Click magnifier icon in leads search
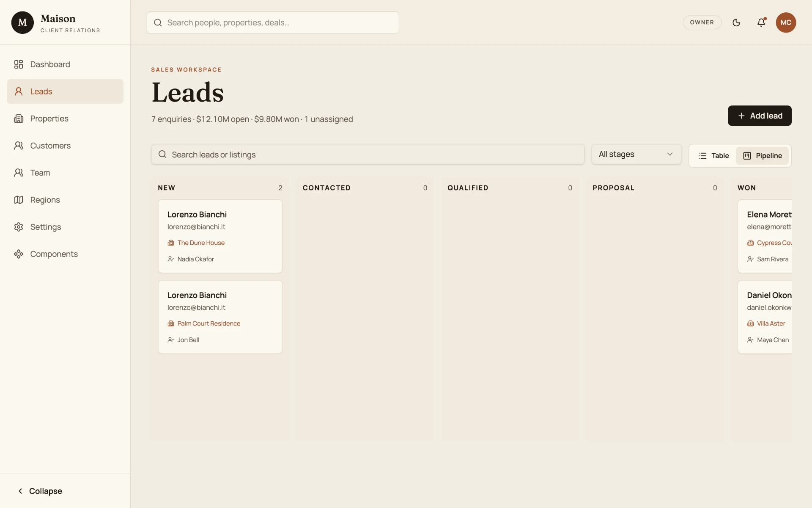This screenshot has width=812, height=508. click(162, 155)
